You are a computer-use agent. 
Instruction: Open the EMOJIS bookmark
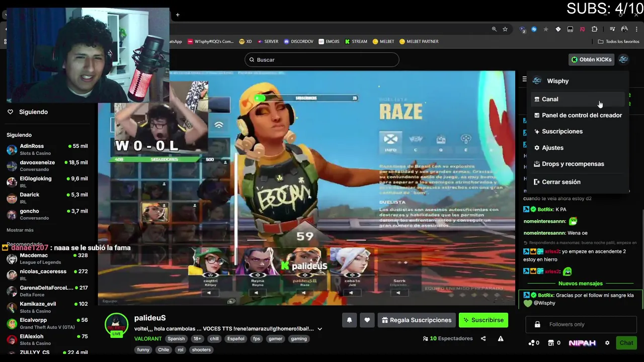click(329, 42)
